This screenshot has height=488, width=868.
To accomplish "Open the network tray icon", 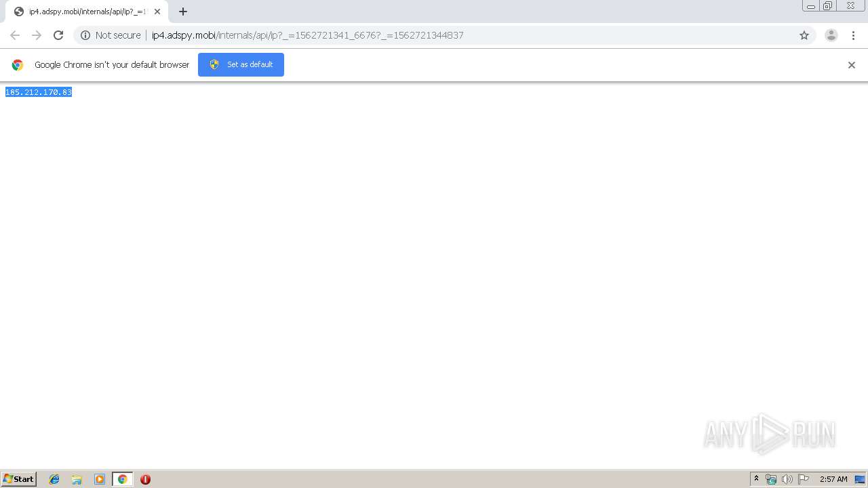I will tap(771, 479).
